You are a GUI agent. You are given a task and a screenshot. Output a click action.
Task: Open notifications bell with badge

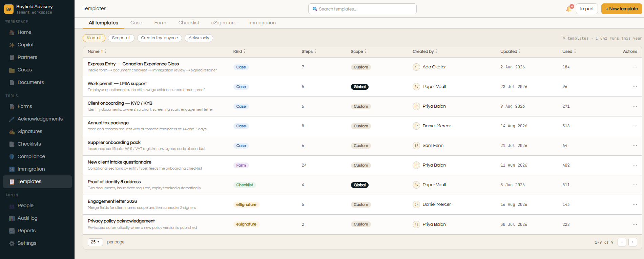point(569,8)
